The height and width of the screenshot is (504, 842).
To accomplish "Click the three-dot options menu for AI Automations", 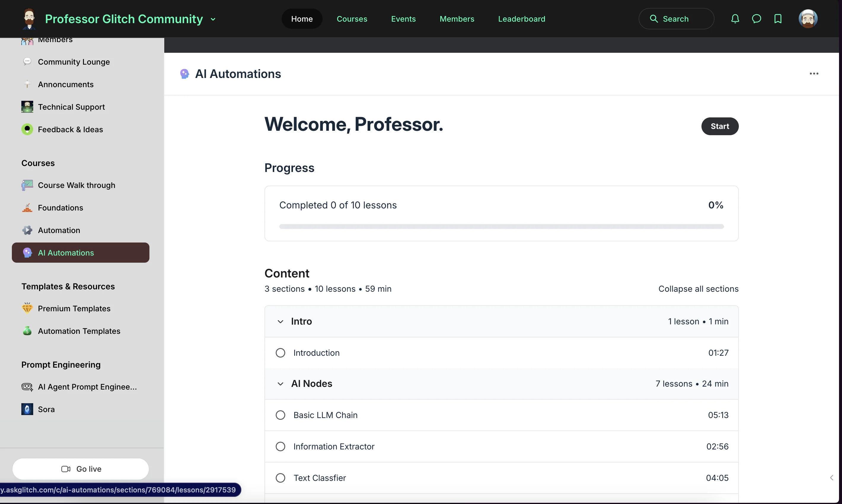I will pos(814,73).
